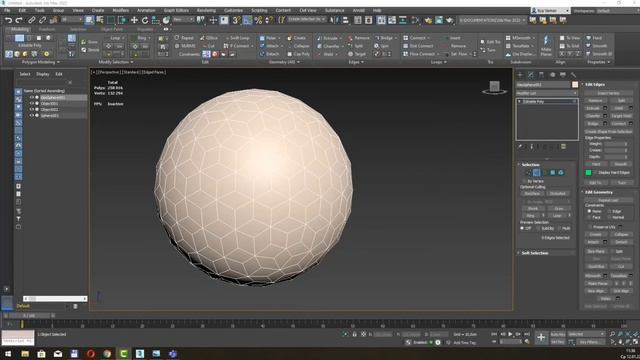
Task: Click the green Display Hard Edges swatch
Action: tap(588, 173)
